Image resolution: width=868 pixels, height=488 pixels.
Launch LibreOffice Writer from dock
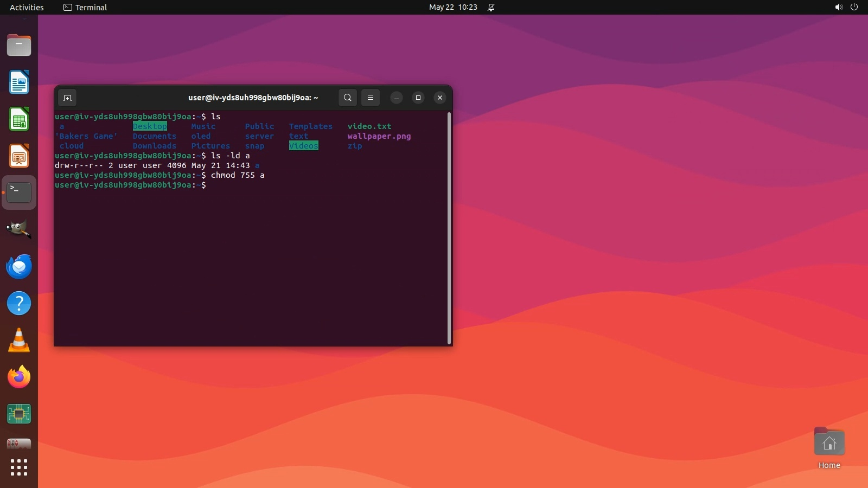[19, 82]
